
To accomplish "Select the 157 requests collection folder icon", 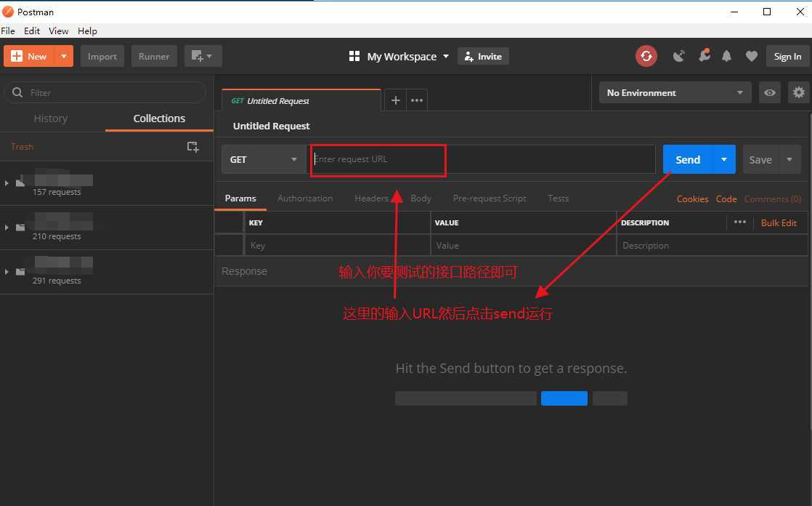I will coord(20,182).
